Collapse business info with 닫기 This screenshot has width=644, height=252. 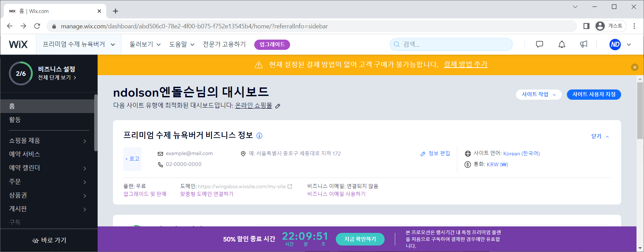point(600,136)
